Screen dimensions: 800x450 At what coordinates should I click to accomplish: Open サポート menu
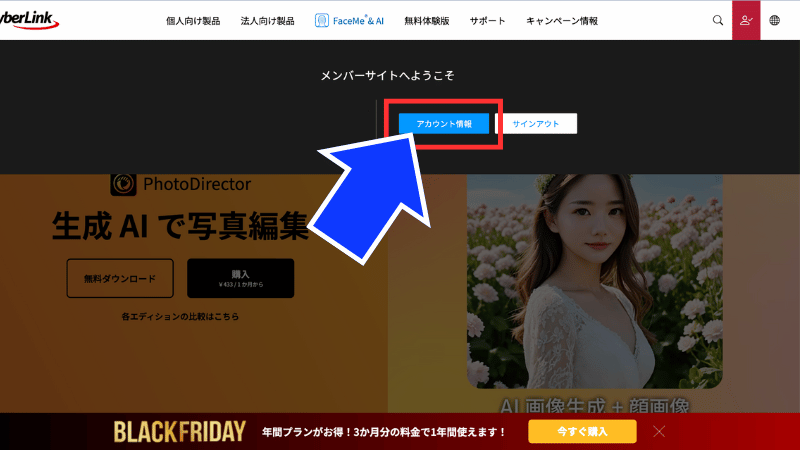click(x=487, y=21)
